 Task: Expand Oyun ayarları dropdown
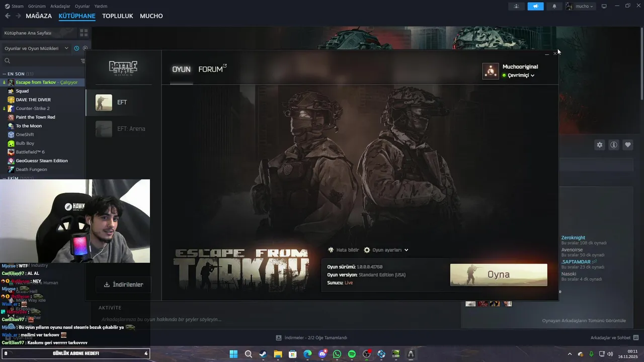click(x=386, y=250)
